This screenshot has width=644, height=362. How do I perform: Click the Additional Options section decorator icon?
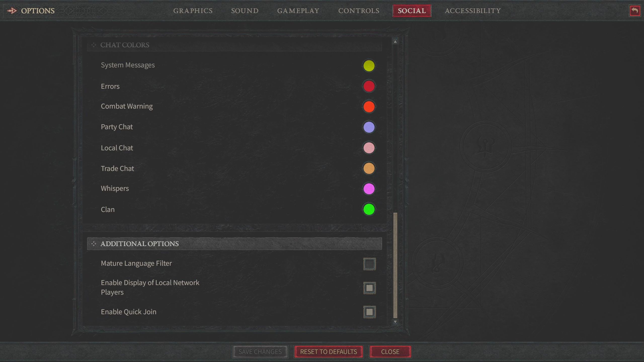93,243
